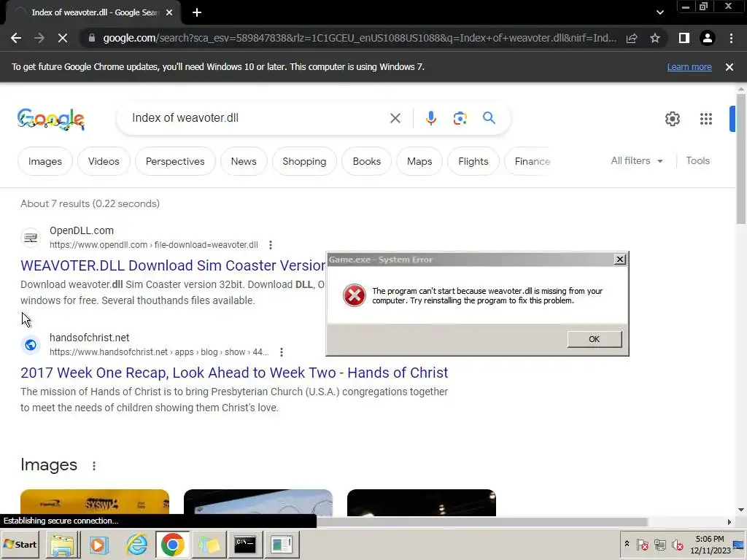Image resolution: width=747 pixels, height=560 pixels.
Task: Expand the tab search chevron
Action: pyautogui.click(x=659, y=12)
